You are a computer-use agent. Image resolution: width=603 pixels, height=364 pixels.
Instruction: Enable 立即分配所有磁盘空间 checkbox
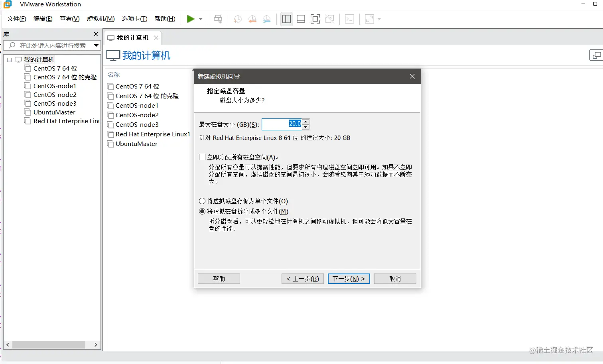(202, 157)
